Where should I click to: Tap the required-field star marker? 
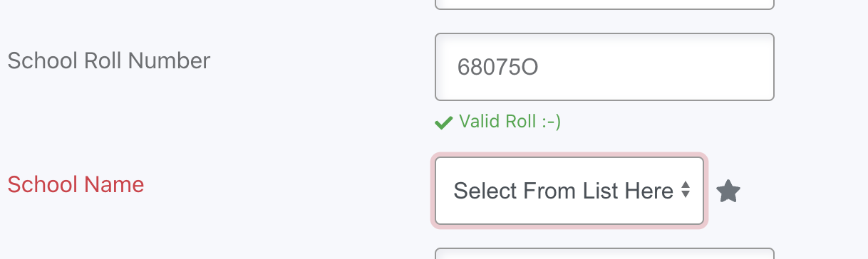728,191
